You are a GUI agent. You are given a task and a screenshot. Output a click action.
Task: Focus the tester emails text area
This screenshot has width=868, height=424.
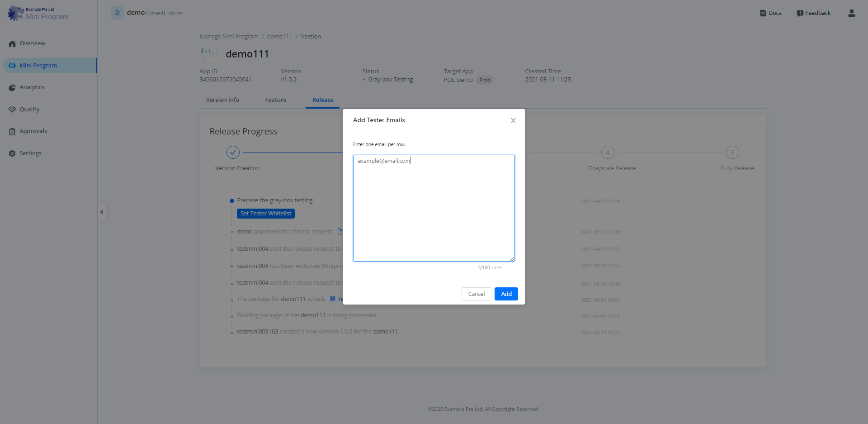(x=434, y=208)
